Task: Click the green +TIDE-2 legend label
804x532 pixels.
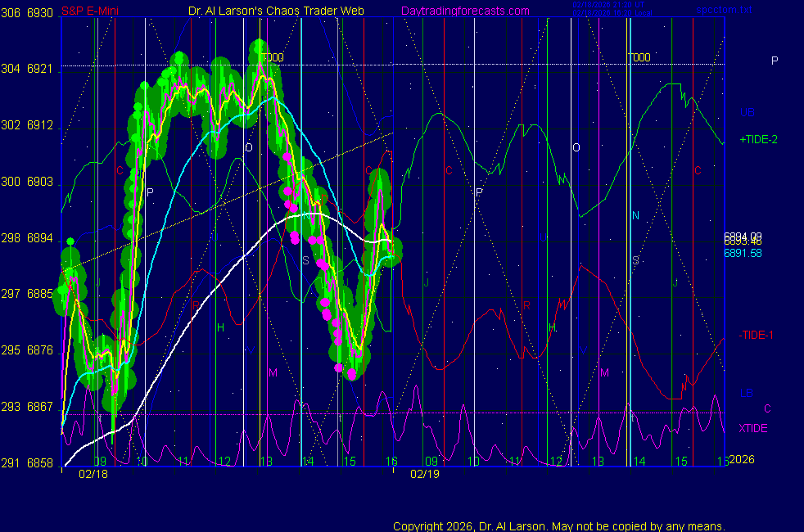Action: (x=758, y=140)
